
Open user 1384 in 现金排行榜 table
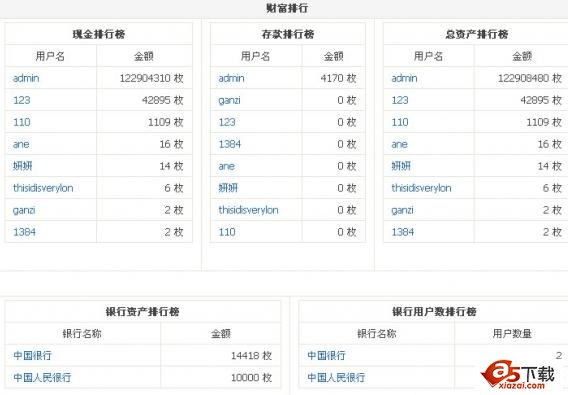(24, 232)
